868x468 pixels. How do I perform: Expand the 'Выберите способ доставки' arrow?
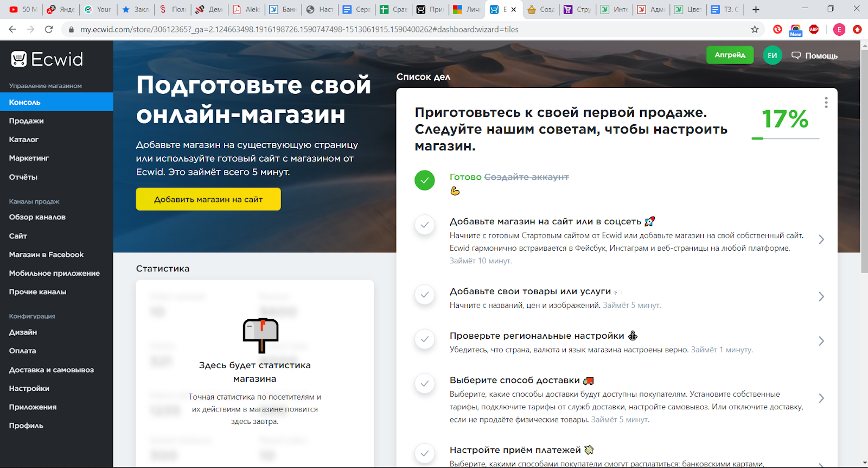click(821, 399)
